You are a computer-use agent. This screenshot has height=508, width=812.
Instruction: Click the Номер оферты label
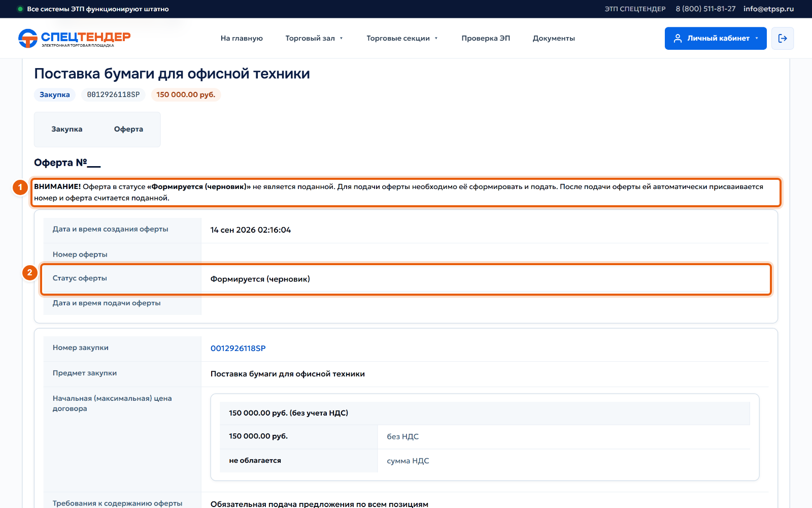tap(80, 255)
